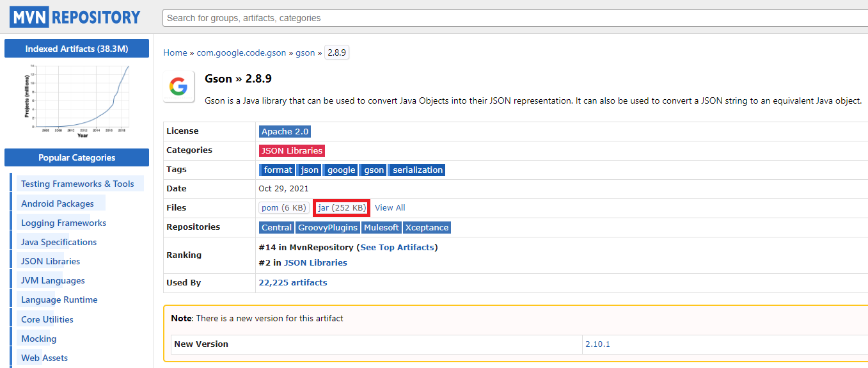Select the gson tag
This screenshot has width=868, height=368.
pyautogui.click(x=374, y=170)
